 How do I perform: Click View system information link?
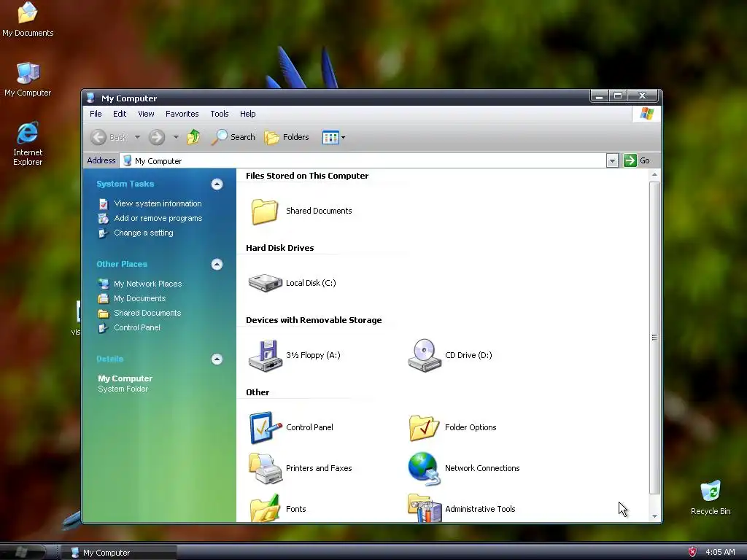(158, 203)
